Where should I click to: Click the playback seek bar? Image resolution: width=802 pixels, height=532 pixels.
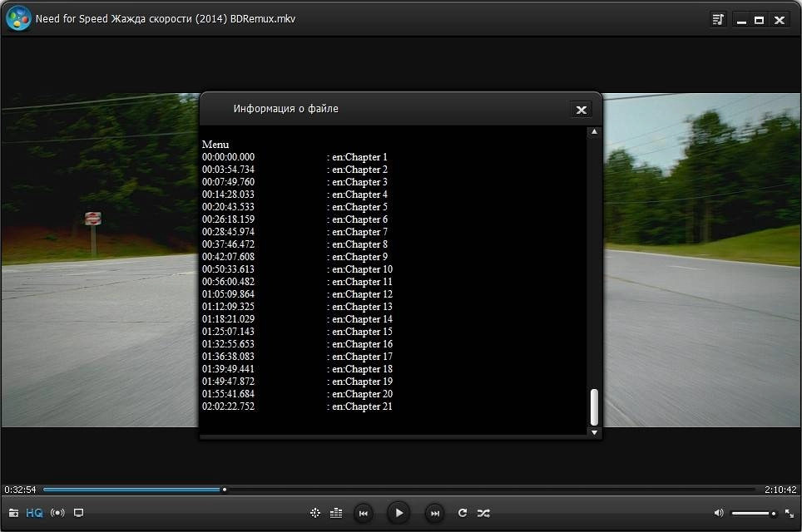(x=399, y=490)
